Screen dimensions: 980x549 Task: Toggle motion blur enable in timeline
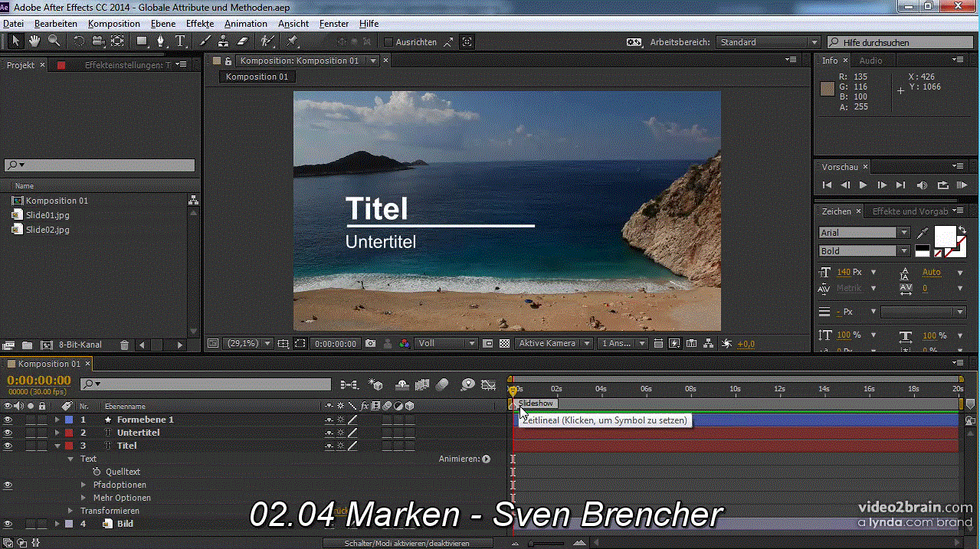(442, 384)
